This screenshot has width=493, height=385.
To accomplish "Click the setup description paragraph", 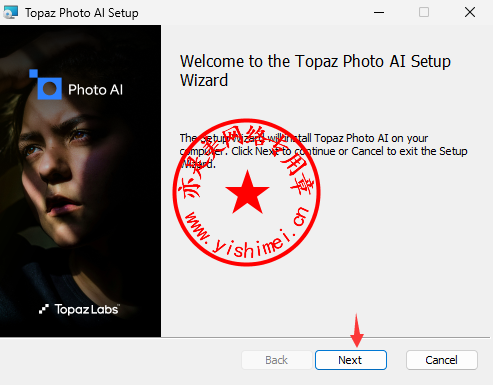I will [x=323, y=151].
